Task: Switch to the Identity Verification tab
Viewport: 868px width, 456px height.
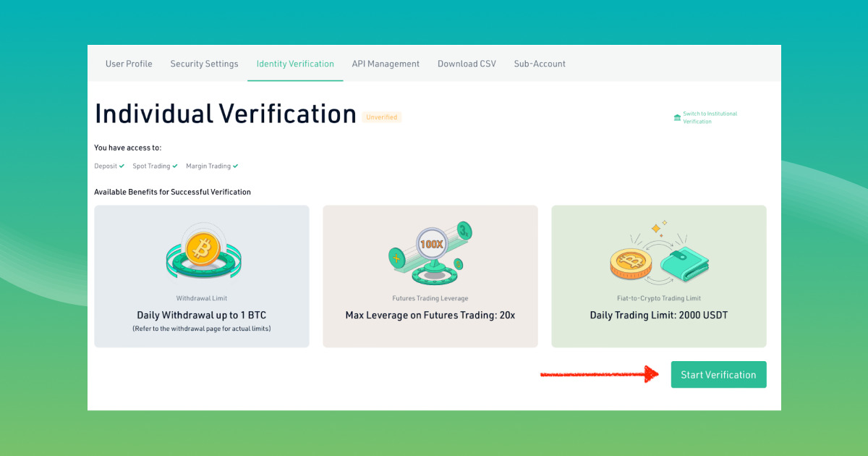Action: [x=295, y=64]
